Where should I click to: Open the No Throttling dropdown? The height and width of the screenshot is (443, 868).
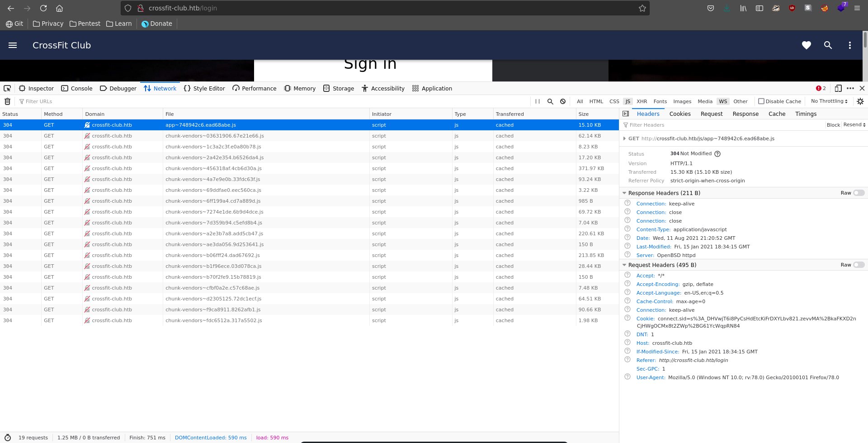point(829,101)
